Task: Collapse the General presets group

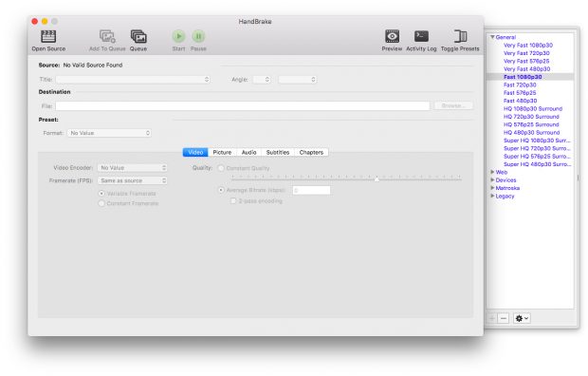Action: point(492,37)
